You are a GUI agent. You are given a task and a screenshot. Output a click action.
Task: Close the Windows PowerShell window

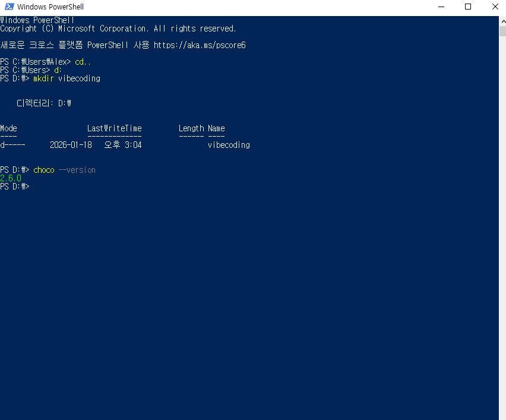point(495,7)
